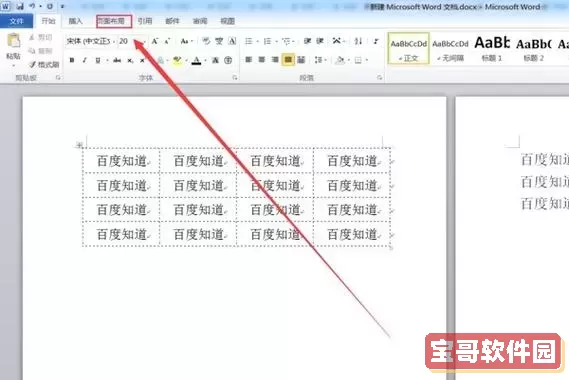Image resolution: width=569 pixels, height=380 pixels.
Task: Decrease paragraph indent
Action: 308,41
